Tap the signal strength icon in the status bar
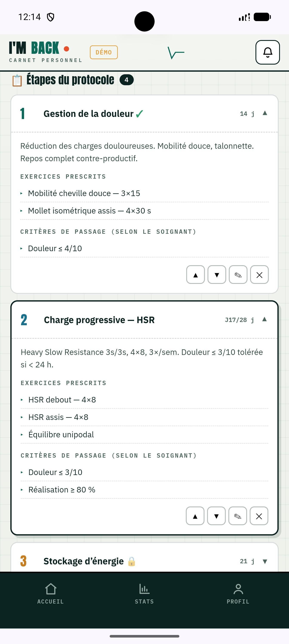 (244, 17)
